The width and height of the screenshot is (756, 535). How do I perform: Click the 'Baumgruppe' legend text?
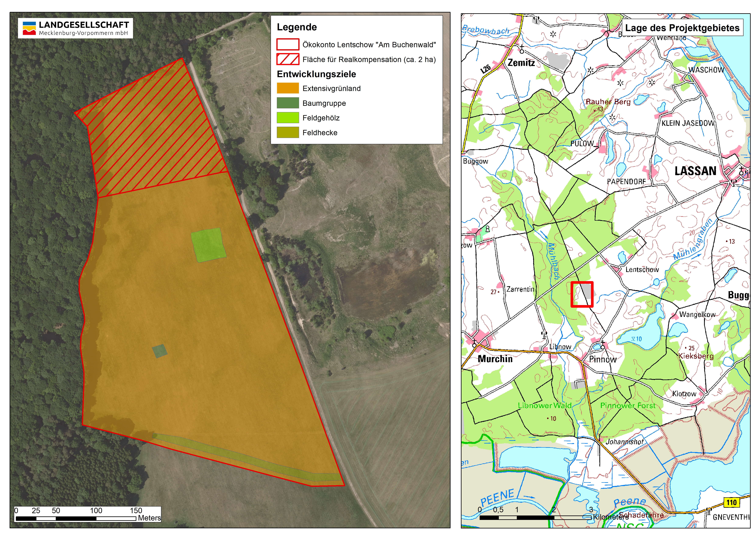[324, 103]
